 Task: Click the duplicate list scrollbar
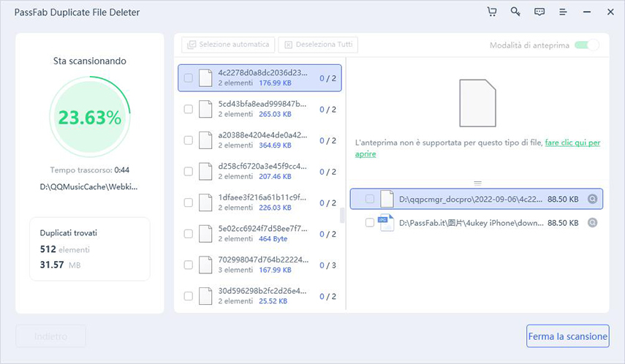point(341,216)
